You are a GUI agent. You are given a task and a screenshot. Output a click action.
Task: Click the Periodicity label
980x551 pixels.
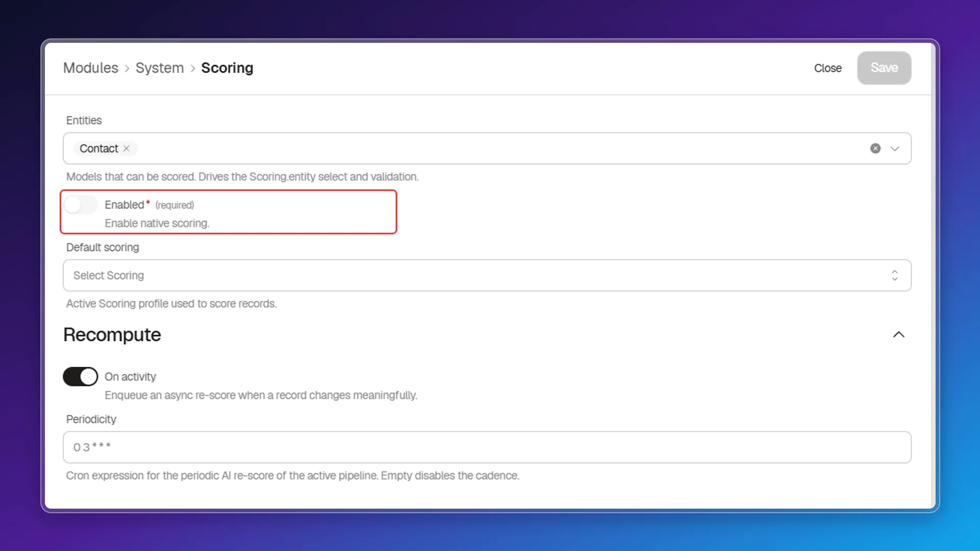[91, 419]
